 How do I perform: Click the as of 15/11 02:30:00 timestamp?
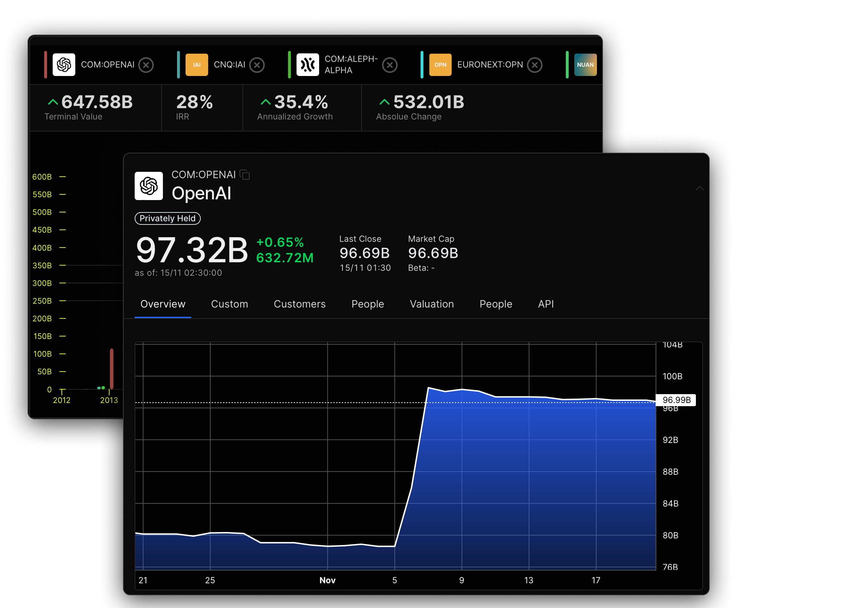(178, 273)
